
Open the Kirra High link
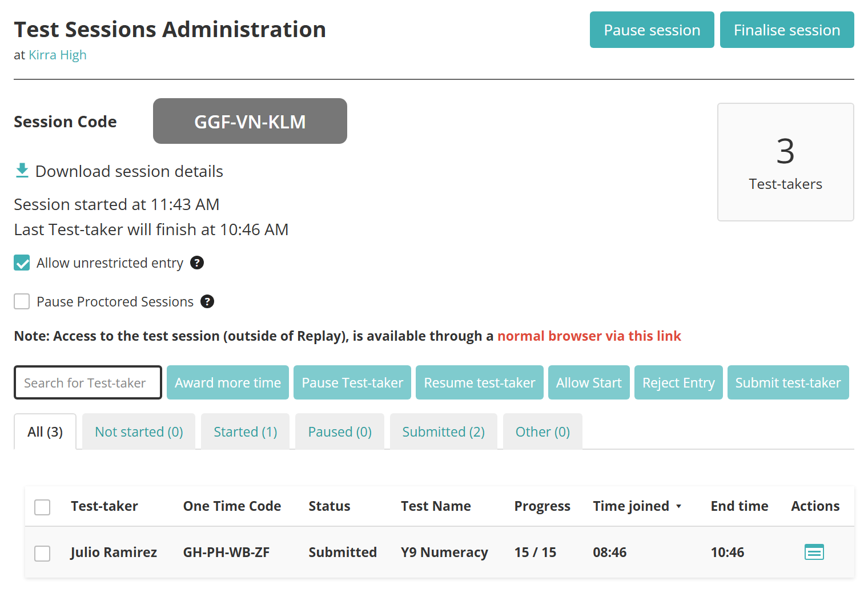58,55
